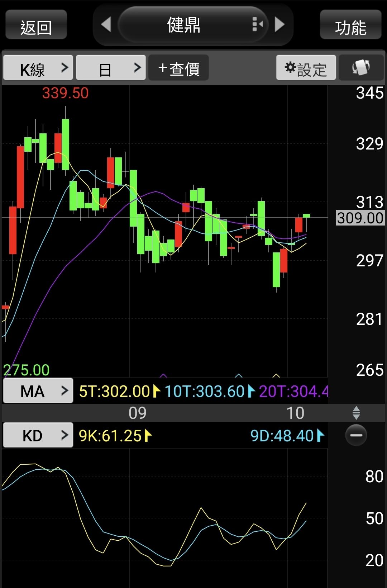The height and width of the screenshot is (588, 387).
Task: Tap the 09 month marker on date axis
Action: (138, 413)
